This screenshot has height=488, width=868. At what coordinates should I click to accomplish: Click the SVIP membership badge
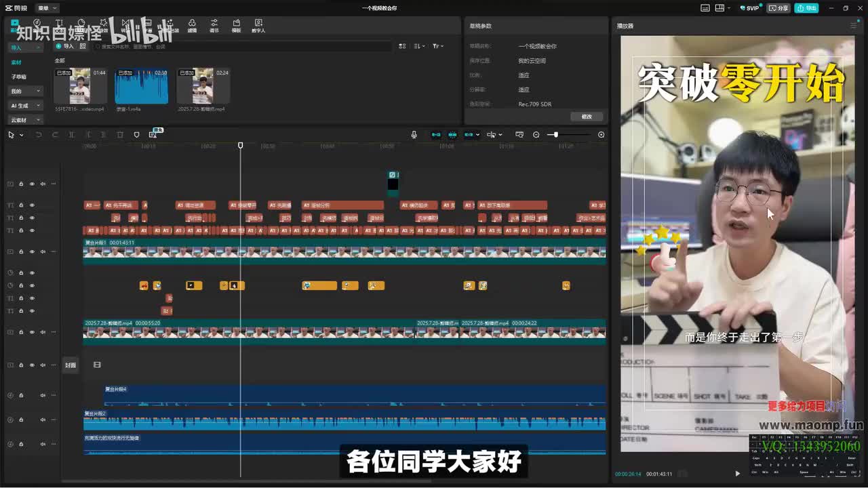click(750, 8)
